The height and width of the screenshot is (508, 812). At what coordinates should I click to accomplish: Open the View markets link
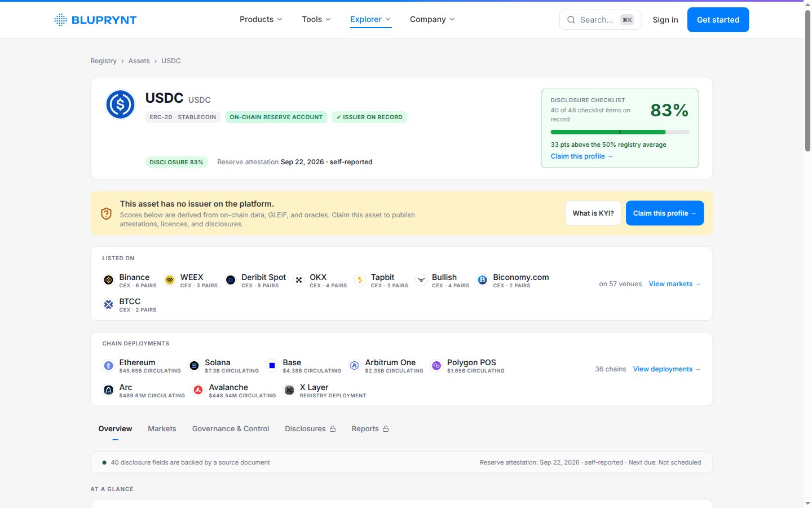pos(674,284)
